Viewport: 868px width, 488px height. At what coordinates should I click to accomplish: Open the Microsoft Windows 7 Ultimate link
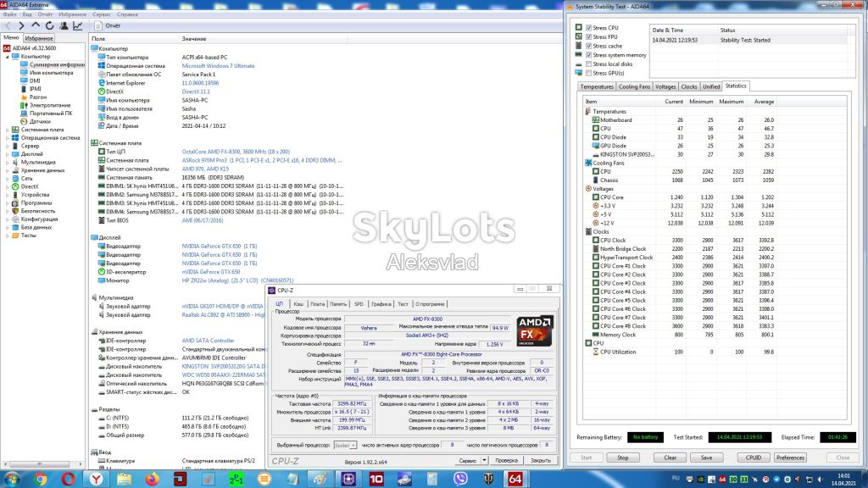click(218, 66)
